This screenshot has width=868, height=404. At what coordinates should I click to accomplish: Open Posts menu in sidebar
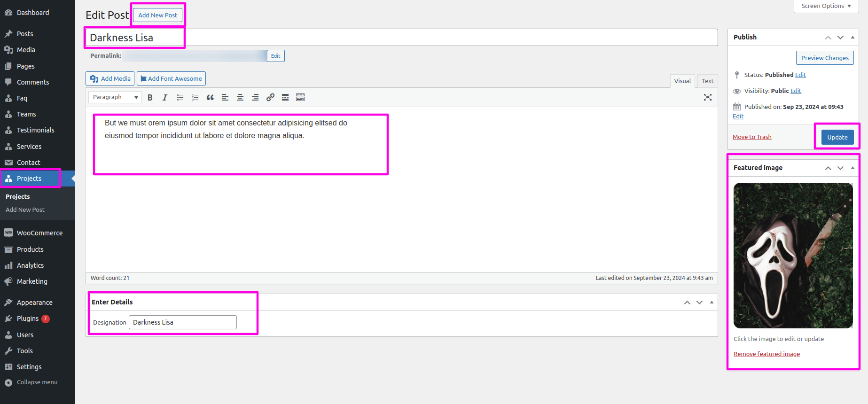point(38,34)
